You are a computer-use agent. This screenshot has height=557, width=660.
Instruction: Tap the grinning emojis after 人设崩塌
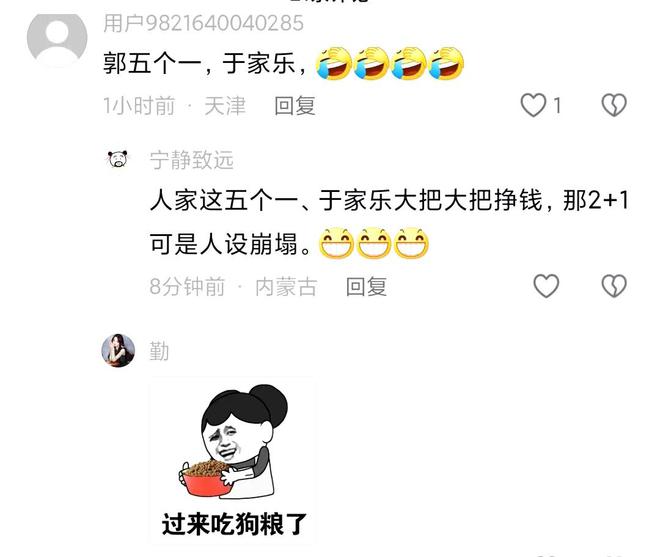(x=374, y=243)
